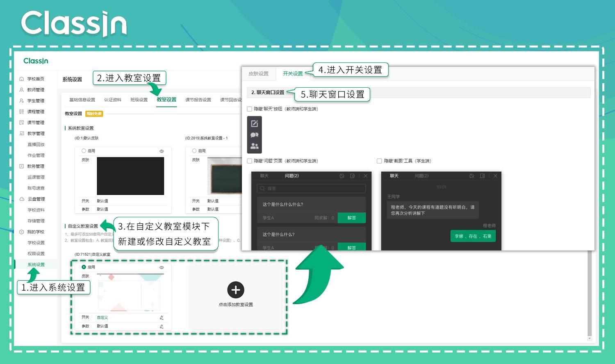The width and height of the screenshot is (615, 364).
Task: Check 隐藏"问题"页面 checkbox
Action: 250,161
